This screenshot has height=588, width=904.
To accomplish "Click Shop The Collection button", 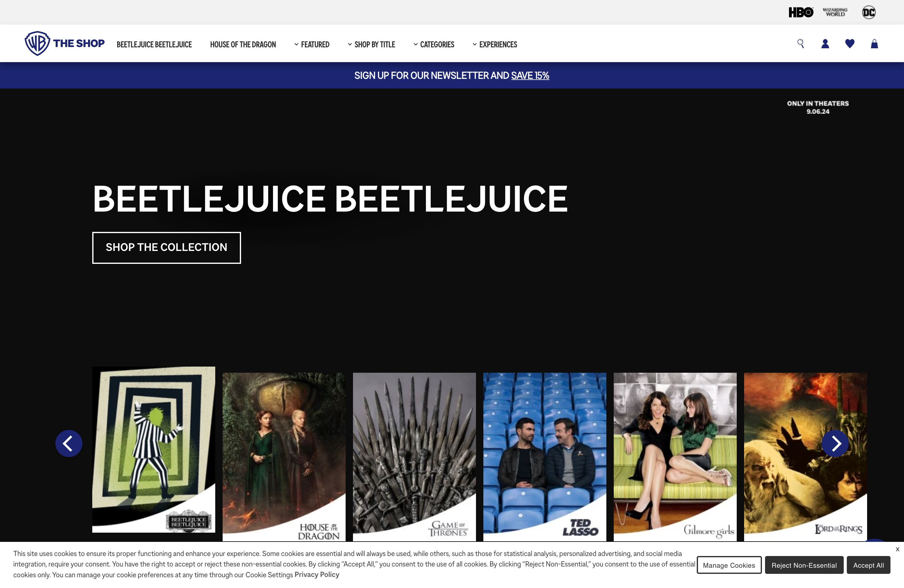I will point(166,248).
